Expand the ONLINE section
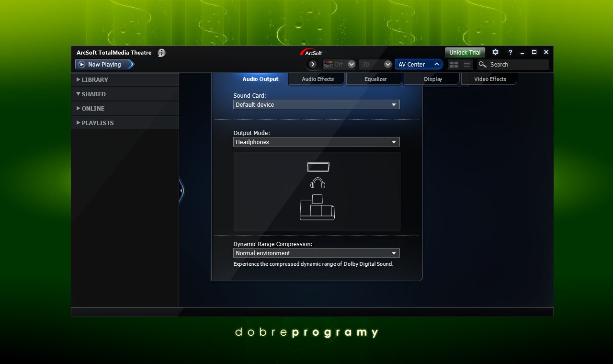The image size is (613, 364). (125, 108)
